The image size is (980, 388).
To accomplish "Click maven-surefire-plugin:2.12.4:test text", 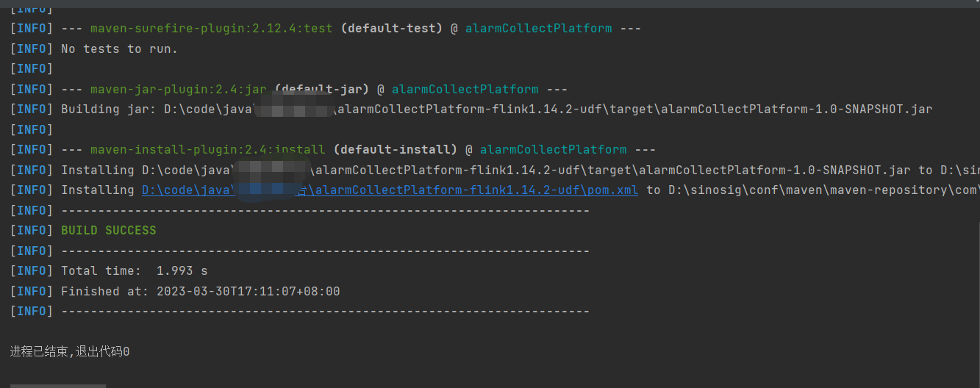I will click(x=211, y=28).
